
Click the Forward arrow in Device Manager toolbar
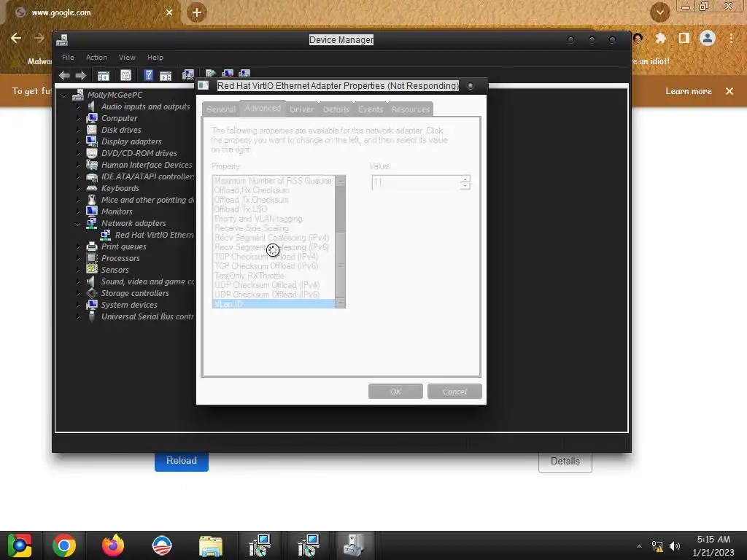coord(80,75)
